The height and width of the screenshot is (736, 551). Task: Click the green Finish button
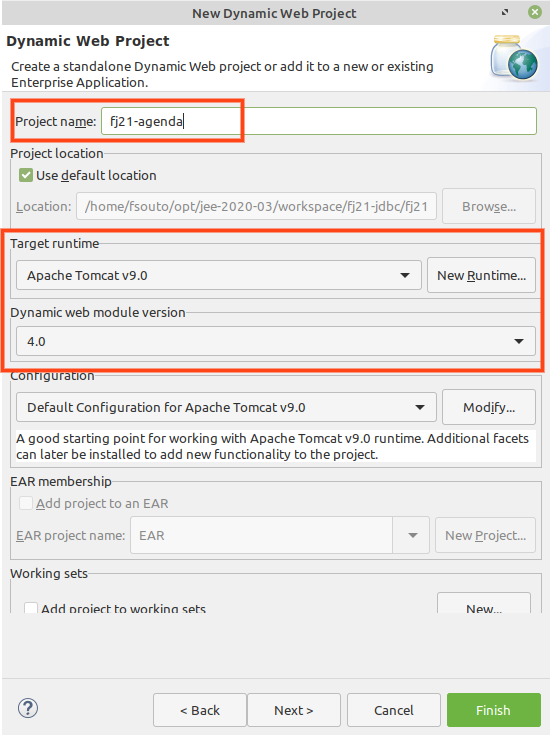point(494,710)
